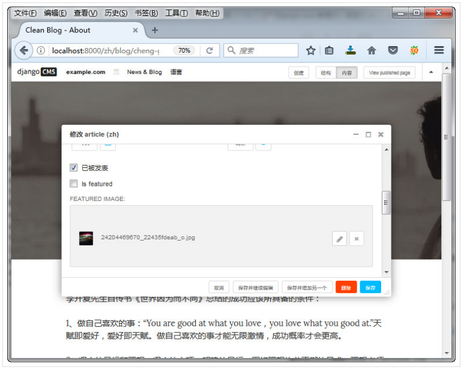Open the 文件(F) menu
Viewport: 464px width, 370px height.
[25, 13]
